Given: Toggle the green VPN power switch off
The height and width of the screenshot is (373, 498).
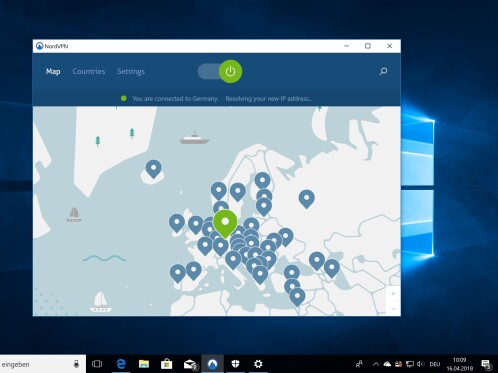Looking at the screenshot, I should pos(230,71).
